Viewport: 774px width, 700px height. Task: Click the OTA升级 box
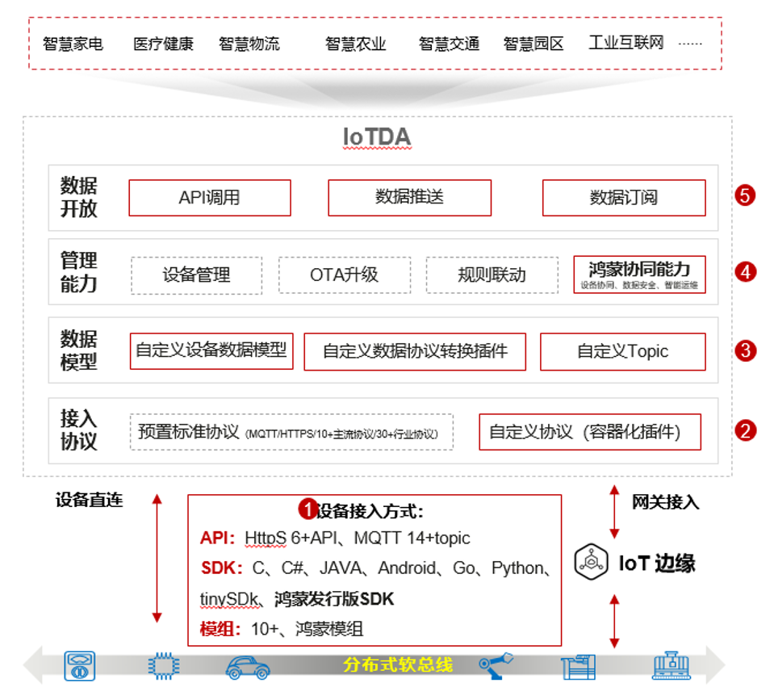click(345, 275)
